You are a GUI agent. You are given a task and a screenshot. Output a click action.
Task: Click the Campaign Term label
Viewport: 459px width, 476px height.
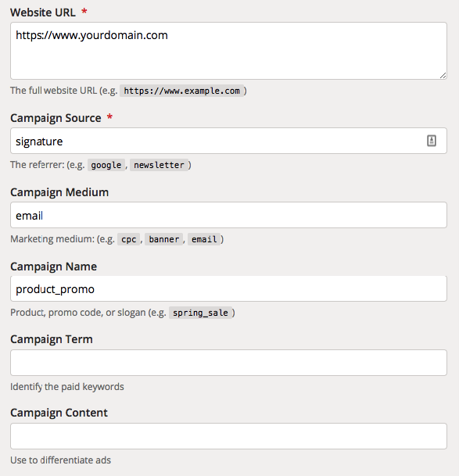[52, 339]
